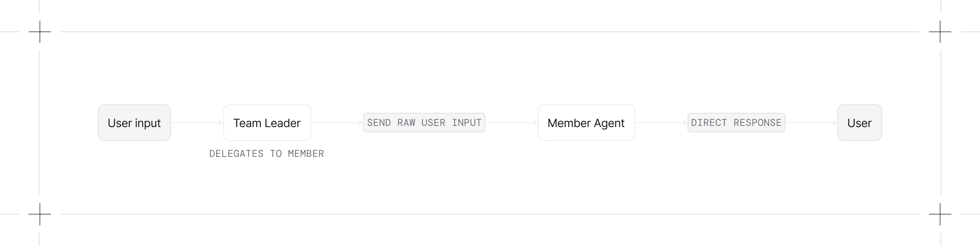Click arrowhead pointing into DIRECT RESPONSE
The width and height of the screenshot is (980, 246).
685,122
